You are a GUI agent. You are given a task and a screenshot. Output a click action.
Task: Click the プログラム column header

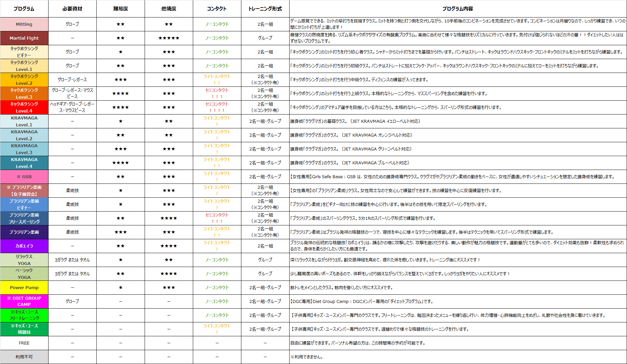pos(24,9)
